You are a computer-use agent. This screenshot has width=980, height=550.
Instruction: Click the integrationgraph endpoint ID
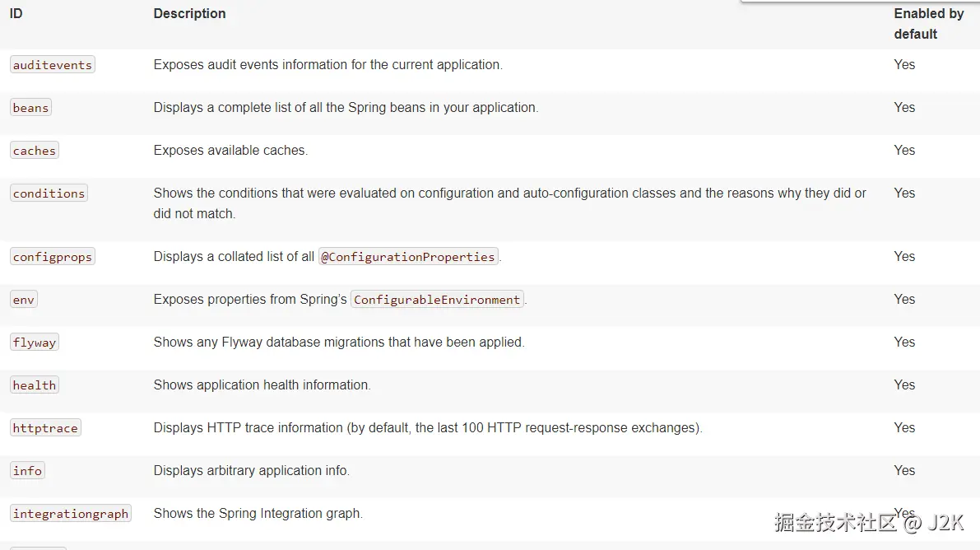point(71,514)
